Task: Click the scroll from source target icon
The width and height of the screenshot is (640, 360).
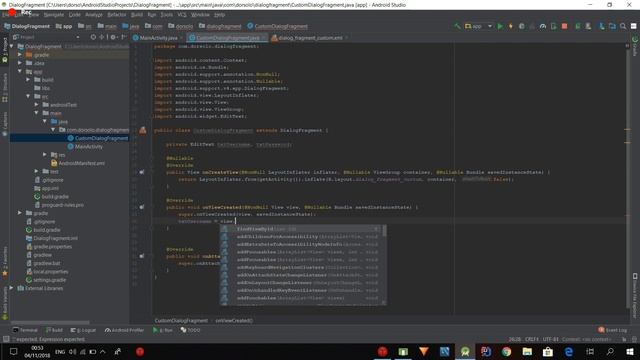Action: click(x=93, y=37)
